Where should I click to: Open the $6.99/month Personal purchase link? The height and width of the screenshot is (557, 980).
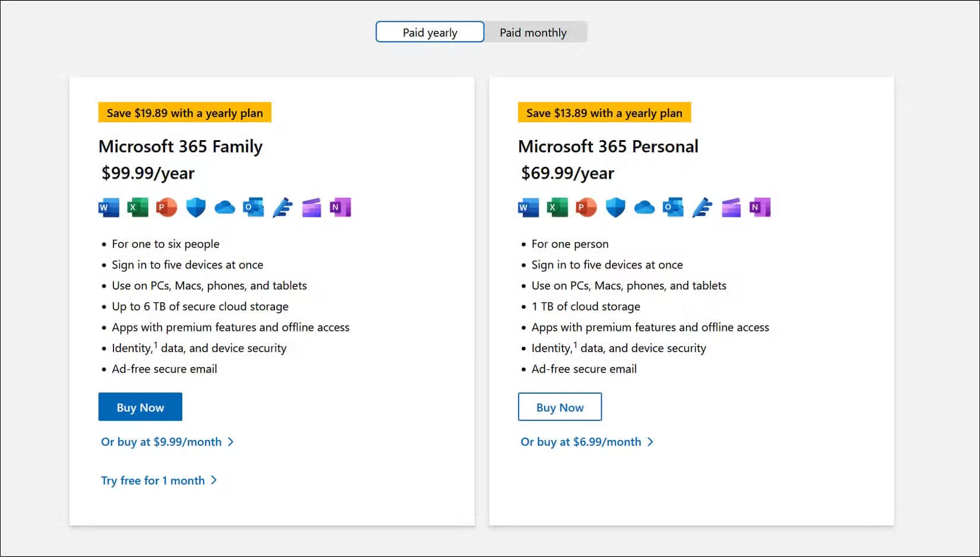pos(587,442)
